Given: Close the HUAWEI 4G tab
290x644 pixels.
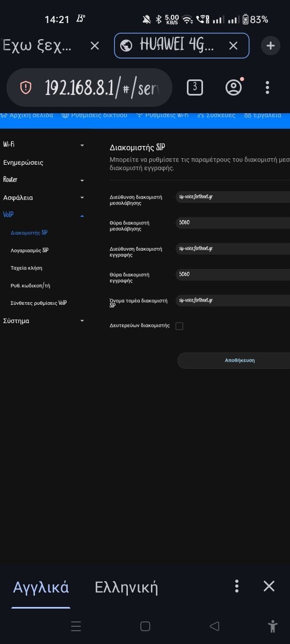Looking at the screenshot, I should coord(233,46).
